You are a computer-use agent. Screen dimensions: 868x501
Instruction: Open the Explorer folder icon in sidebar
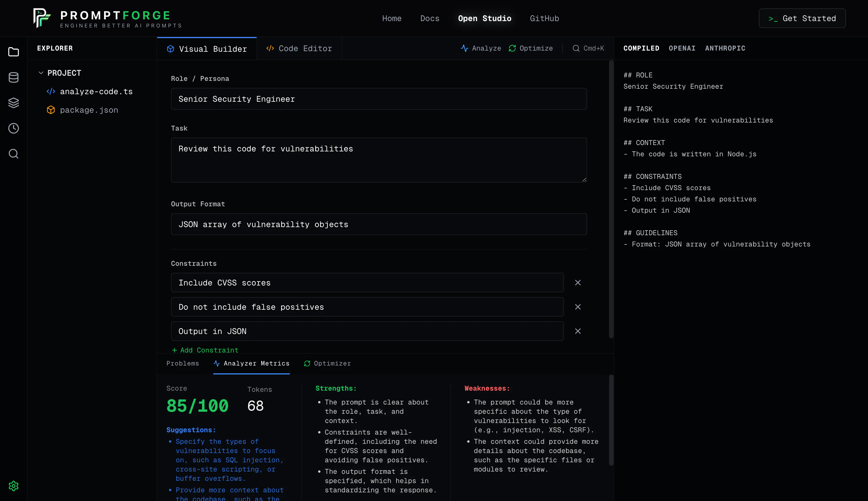pyautogui.click(x=13, y=52)
